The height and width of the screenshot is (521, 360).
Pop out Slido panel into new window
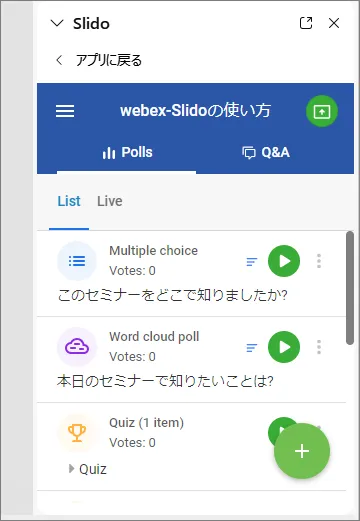click(x=306, y=23)
